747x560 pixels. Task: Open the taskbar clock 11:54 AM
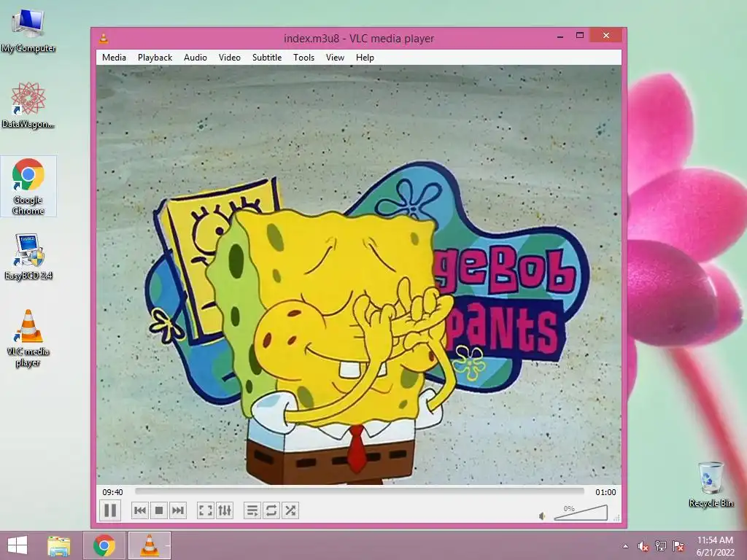tap(715, 546)
